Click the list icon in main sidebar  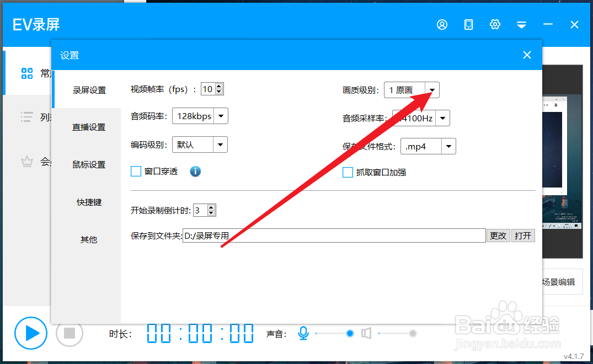pos(26,117)
